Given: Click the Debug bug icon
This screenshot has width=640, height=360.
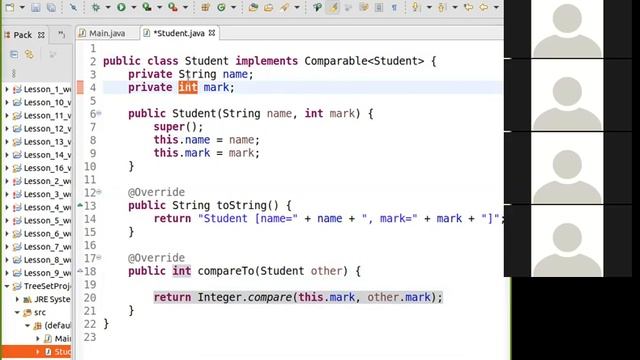Looking at the screenshot, I should (96, 7).
